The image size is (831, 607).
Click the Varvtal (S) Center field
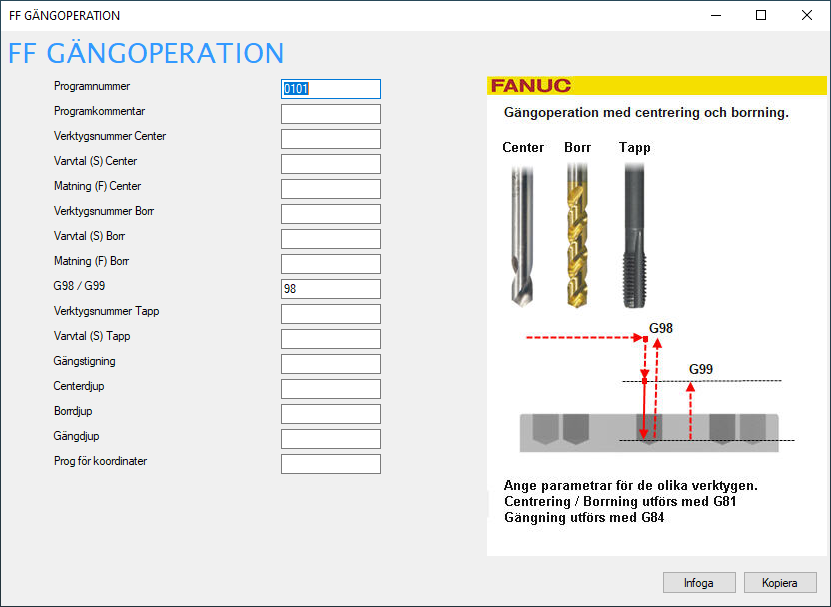331,164
